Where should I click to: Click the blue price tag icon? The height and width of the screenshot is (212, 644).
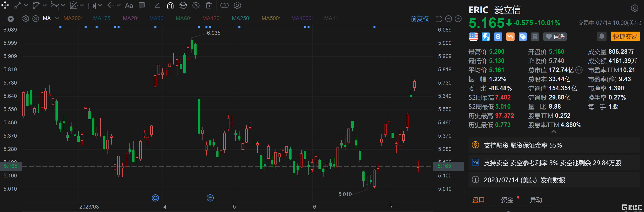[523, 37]
